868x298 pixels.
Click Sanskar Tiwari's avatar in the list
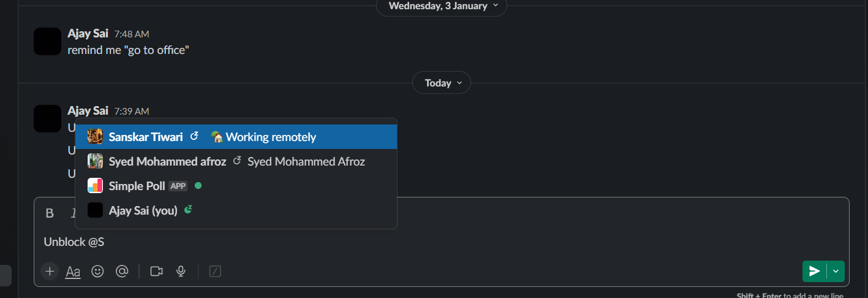[x=95, y=137]
